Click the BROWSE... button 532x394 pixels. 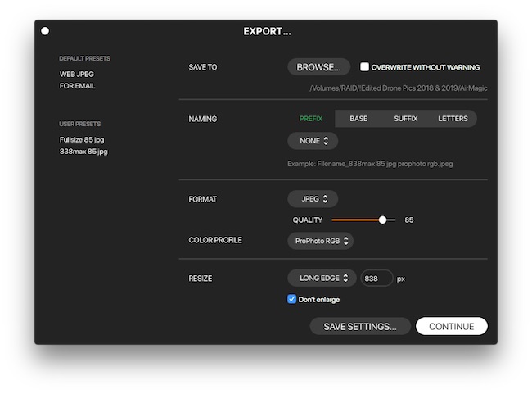click(318, 67)
